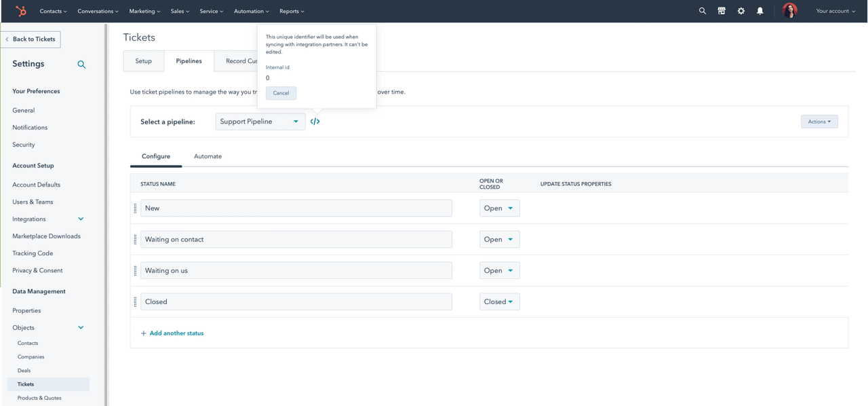The image size is (868, 406).
Task: Open the Reports menu
Action: click(292, 11)
